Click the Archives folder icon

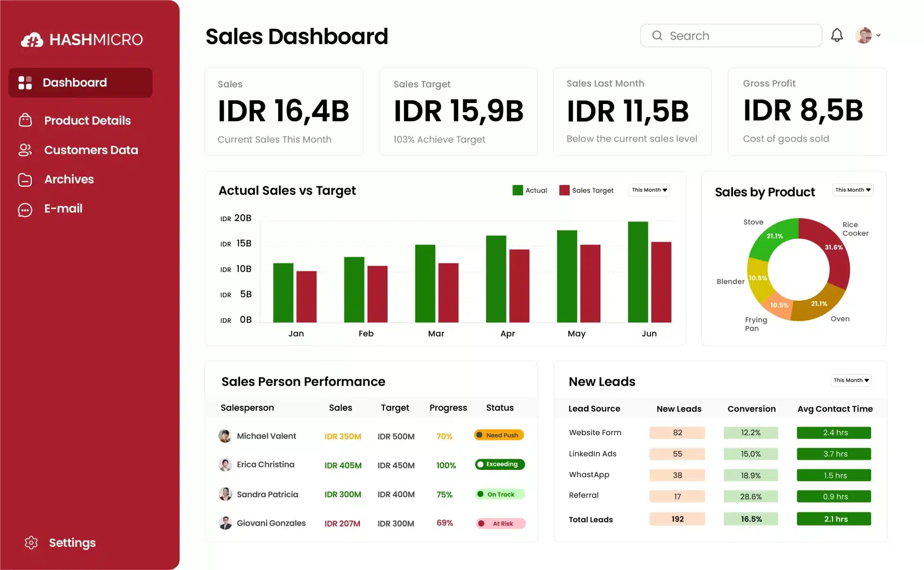pyautogui.click(x=25, y=179)
